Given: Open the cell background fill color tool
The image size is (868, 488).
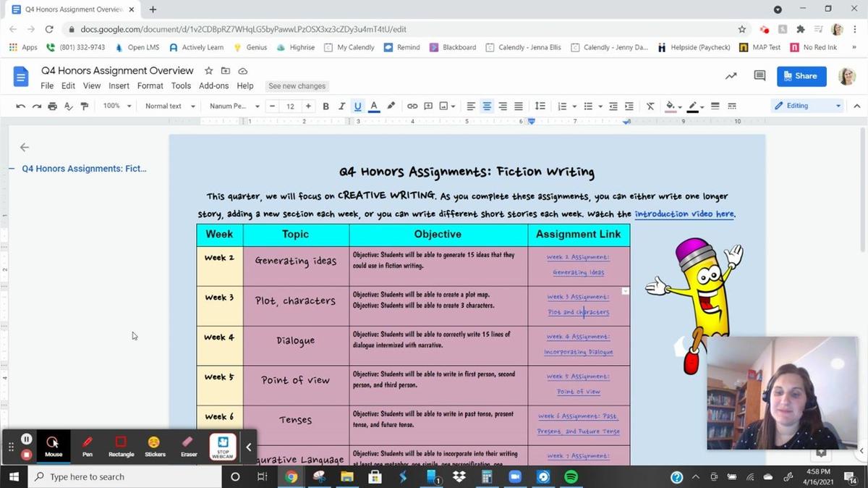Looking at the screenshot, I should click(x=673, y=106).
